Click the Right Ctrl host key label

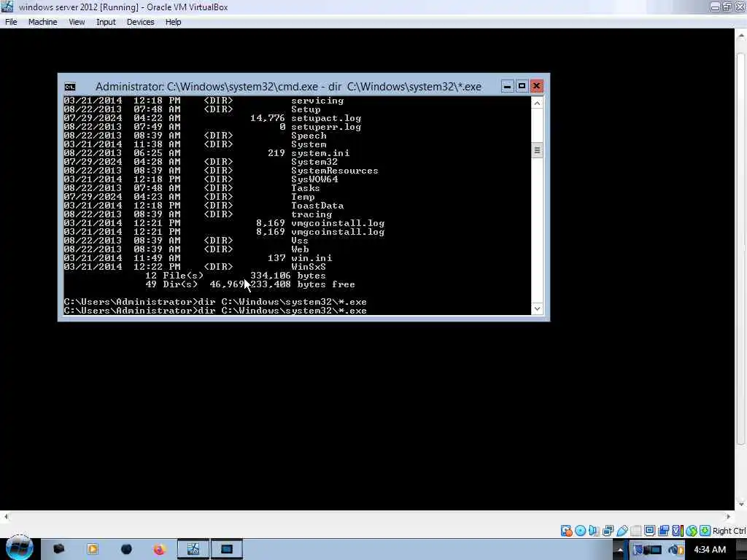[729, 531]
